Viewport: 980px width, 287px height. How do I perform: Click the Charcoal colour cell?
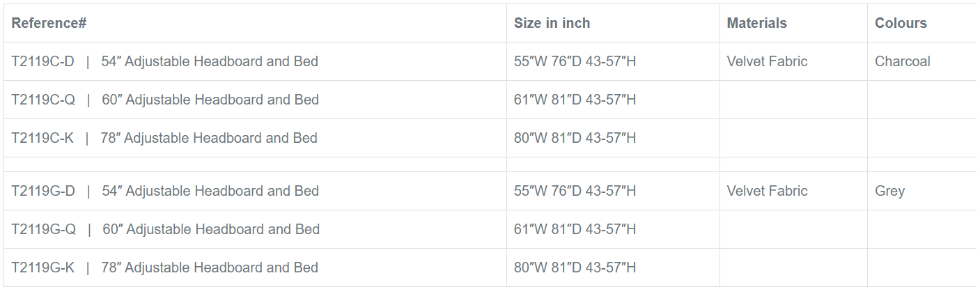(902, 61)
